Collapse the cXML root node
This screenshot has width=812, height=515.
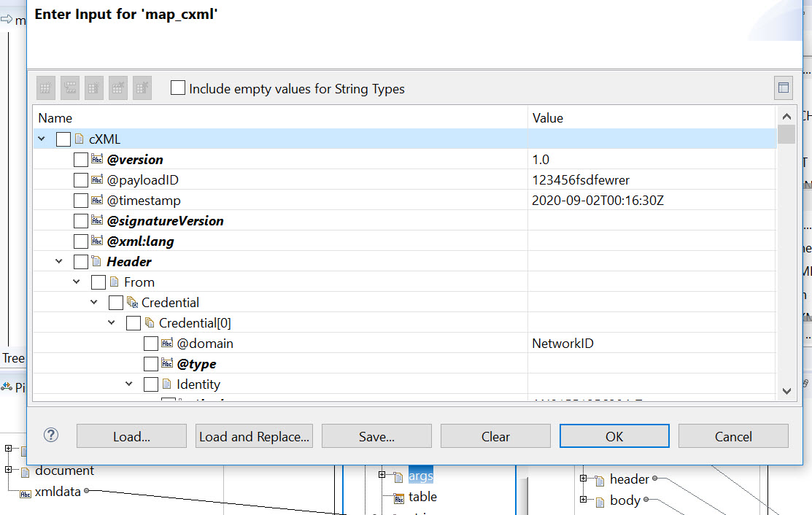(42, 139)
